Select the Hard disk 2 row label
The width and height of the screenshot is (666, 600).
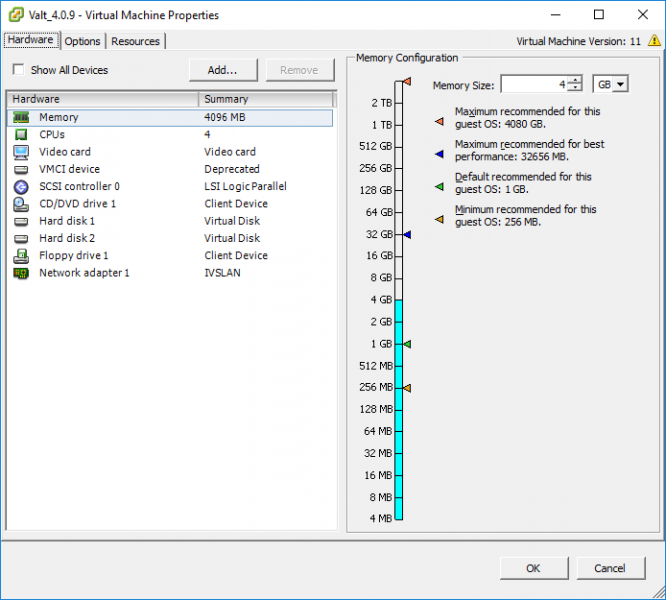[67, 239]
